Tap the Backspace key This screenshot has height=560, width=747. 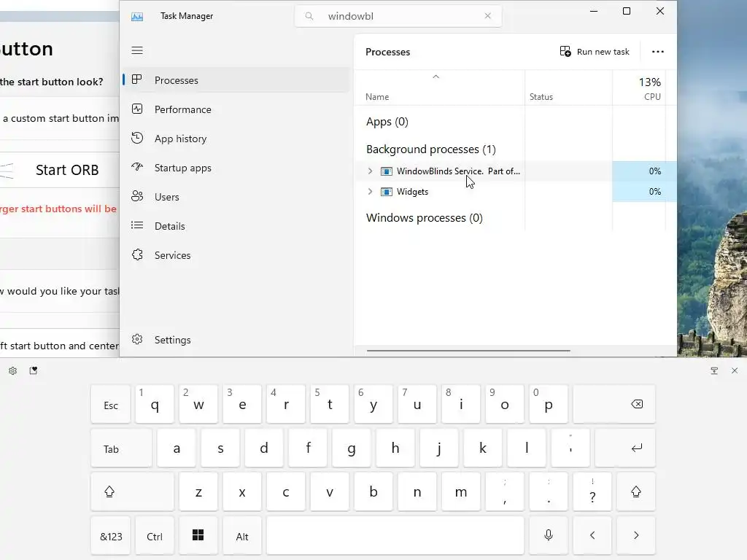pyautogui.click(x=614, y=404)
